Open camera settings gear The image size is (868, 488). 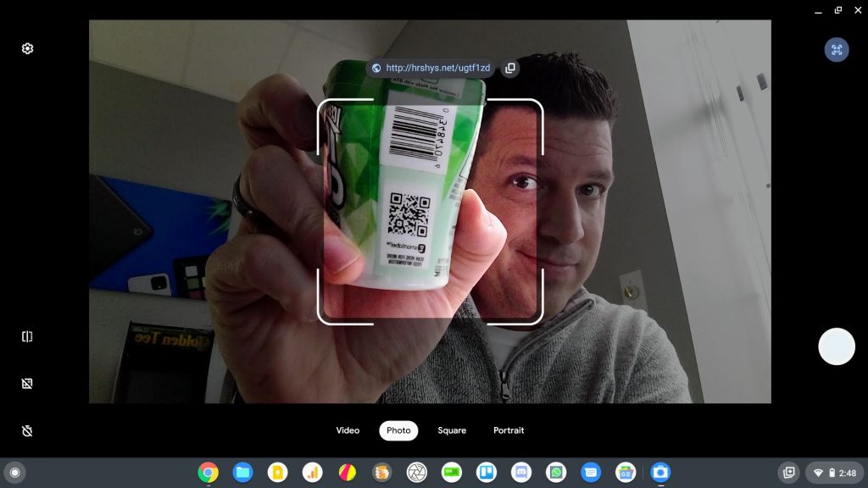click(27, 48)
